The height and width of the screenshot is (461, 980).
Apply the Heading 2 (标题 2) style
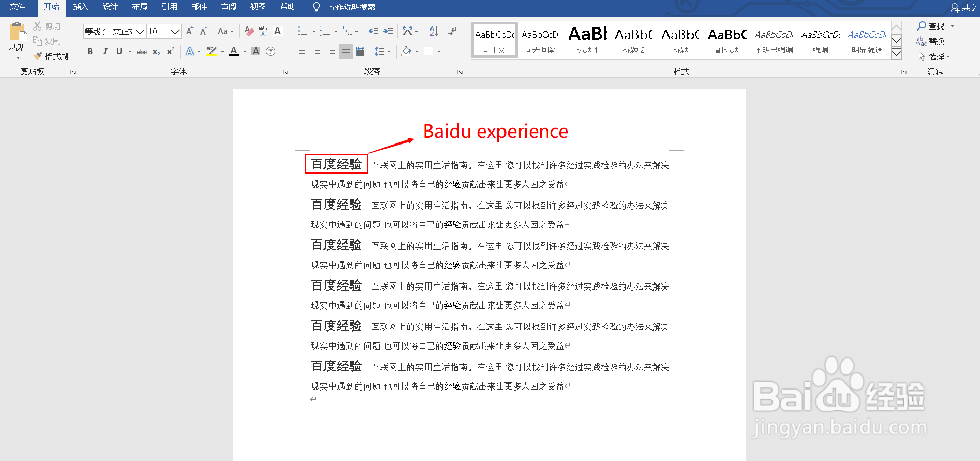(x=634, y=40)
